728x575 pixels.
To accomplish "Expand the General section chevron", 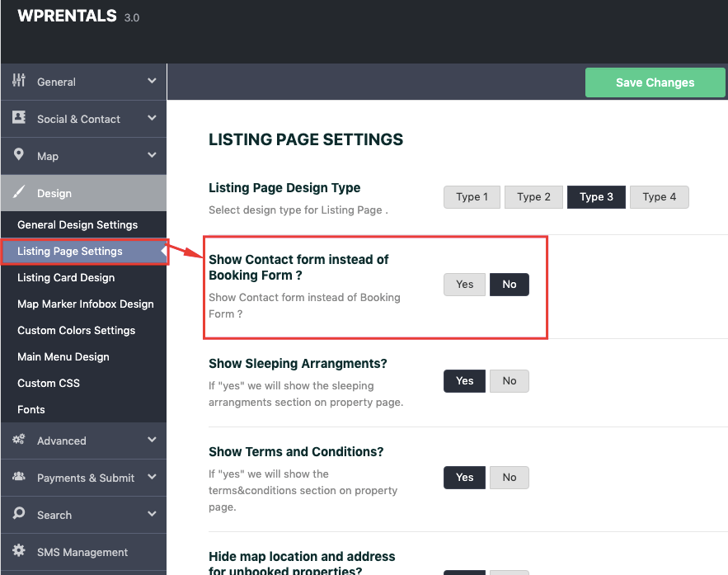I will click(x=152, y=81).
